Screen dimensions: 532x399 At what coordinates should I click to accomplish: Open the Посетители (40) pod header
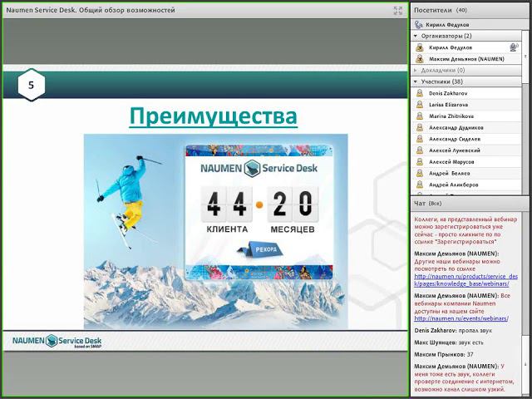pos(470,10)
